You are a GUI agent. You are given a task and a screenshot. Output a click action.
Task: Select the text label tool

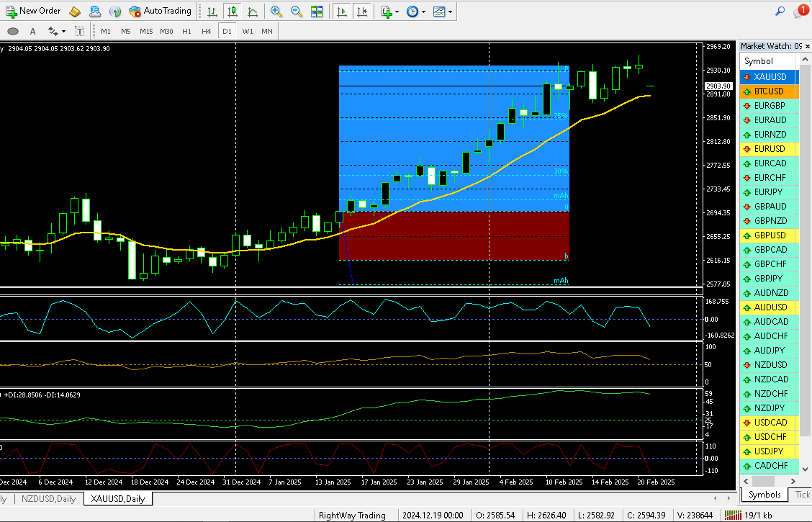[x=32, y=31]
